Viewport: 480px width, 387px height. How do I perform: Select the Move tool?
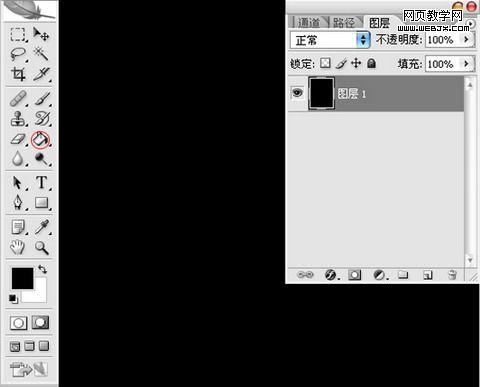41,34
